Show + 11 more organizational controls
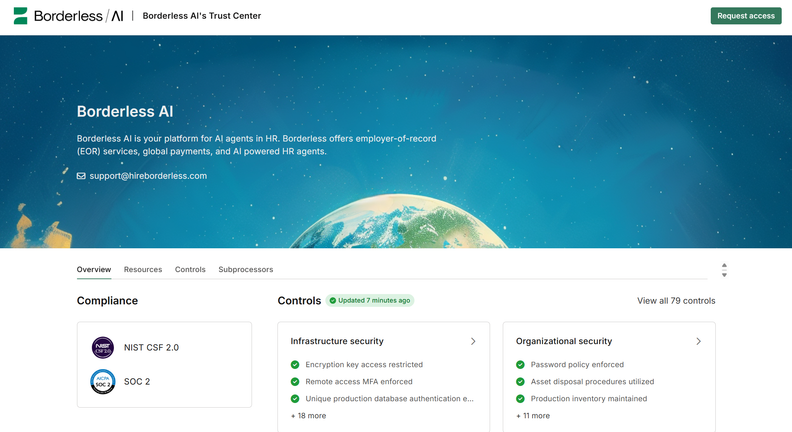This screenshot has width=792, height=432. click(533, 416)
